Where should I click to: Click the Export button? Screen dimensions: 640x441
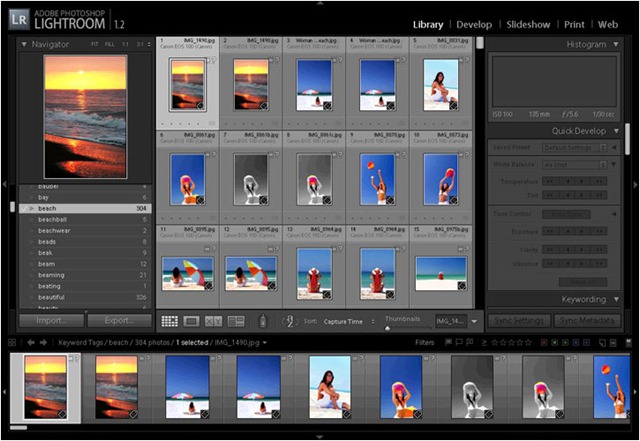point(119,321)
